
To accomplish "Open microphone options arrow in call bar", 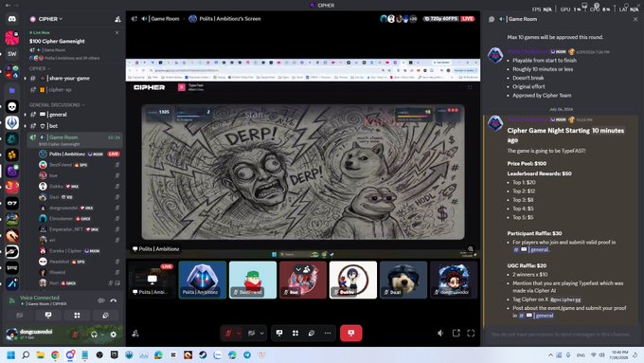I will tap(239, 333).
